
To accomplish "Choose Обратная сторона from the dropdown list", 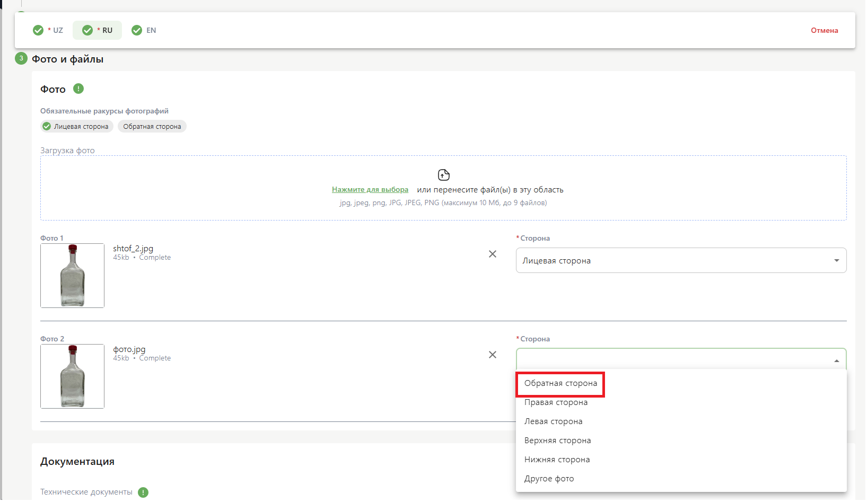I will pos(560,384).
